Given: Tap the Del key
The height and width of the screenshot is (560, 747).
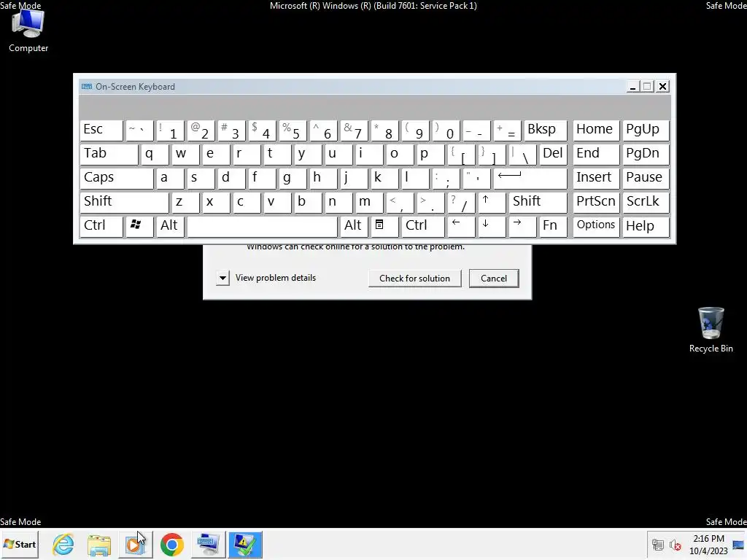Looking at the screenshot, I should (553, 154).
